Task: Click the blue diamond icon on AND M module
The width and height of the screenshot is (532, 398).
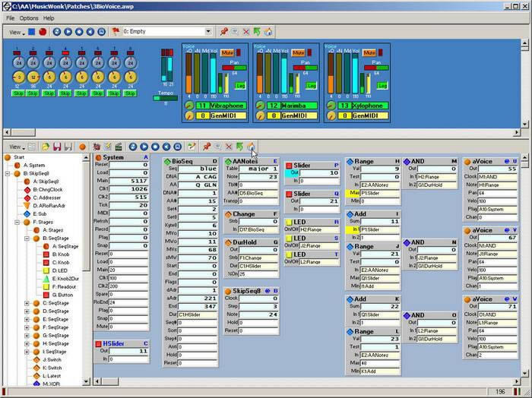Action: click(407, 161)
